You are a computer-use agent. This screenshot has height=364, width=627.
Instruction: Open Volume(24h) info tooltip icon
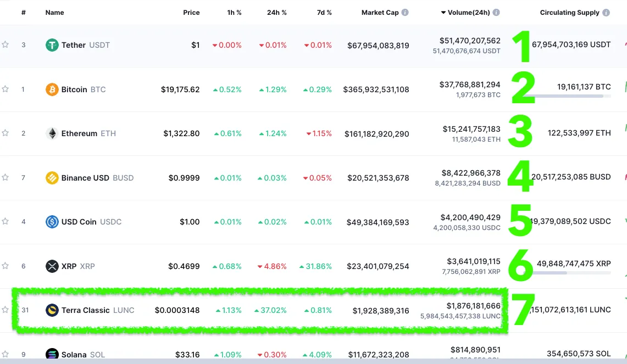point(496,13)
